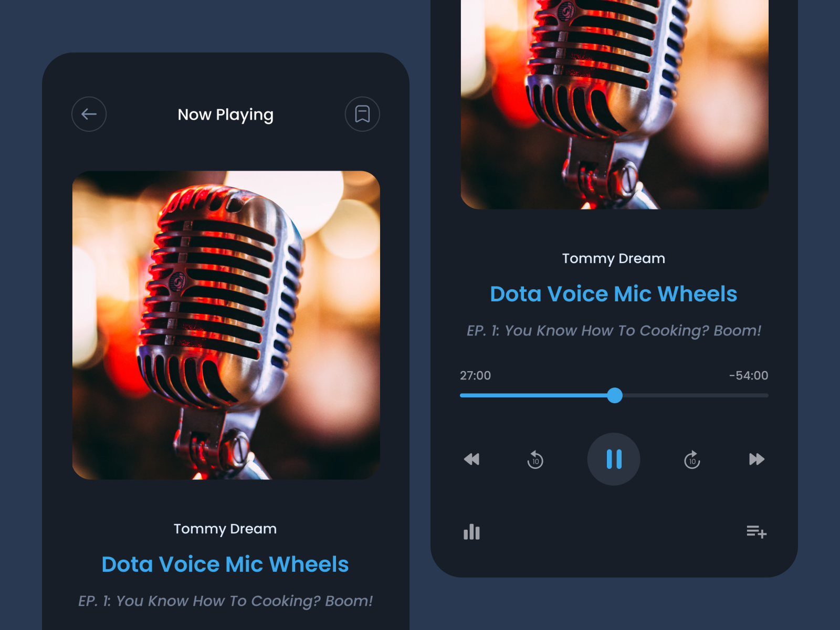Seek to unplayed portion of progress track
The image size is (840, 630).
click(x=696, y=395)
